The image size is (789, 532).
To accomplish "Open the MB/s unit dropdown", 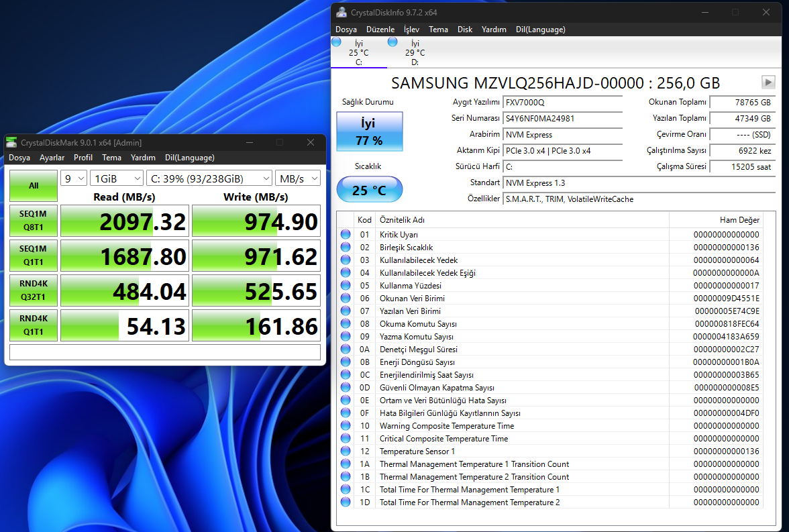I will coord(297,178).
